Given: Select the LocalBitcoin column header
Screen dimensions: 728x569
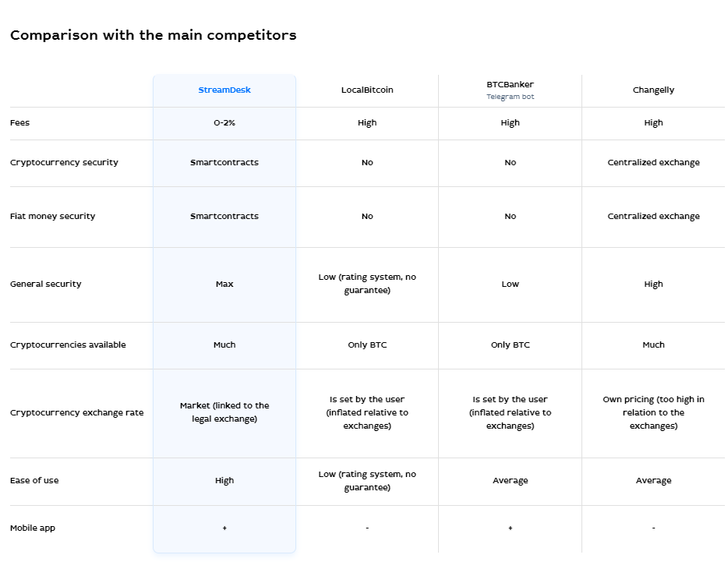Looking at the screenshot, I should pyautogui.click(x=367, y=90).
